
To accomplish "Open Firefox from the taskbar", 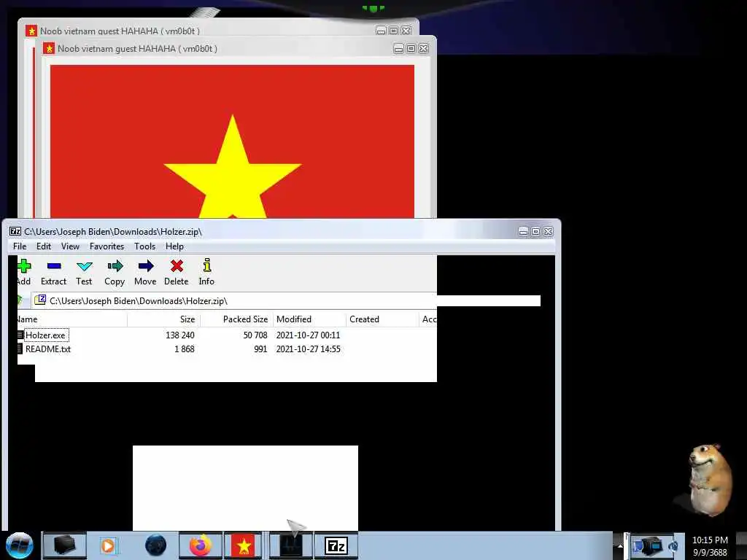I will coord(200,545).
